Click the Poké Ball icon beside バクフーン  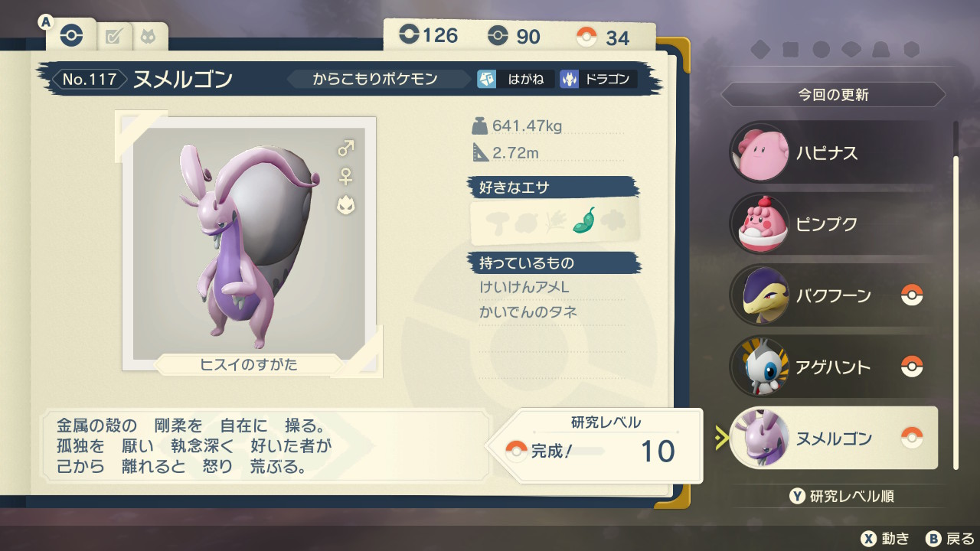coord(912,295)
